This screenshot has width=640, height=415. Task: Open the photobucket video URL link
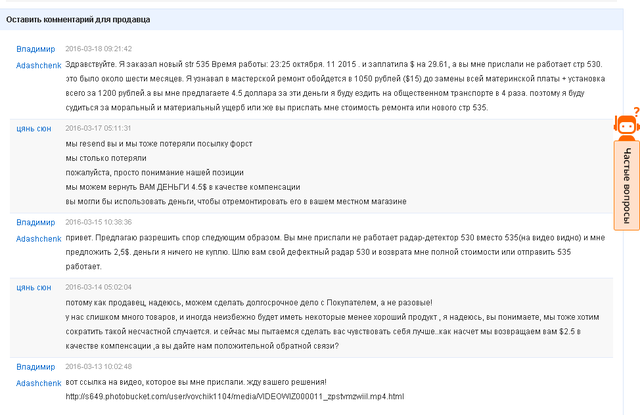(x=235, y=397)
